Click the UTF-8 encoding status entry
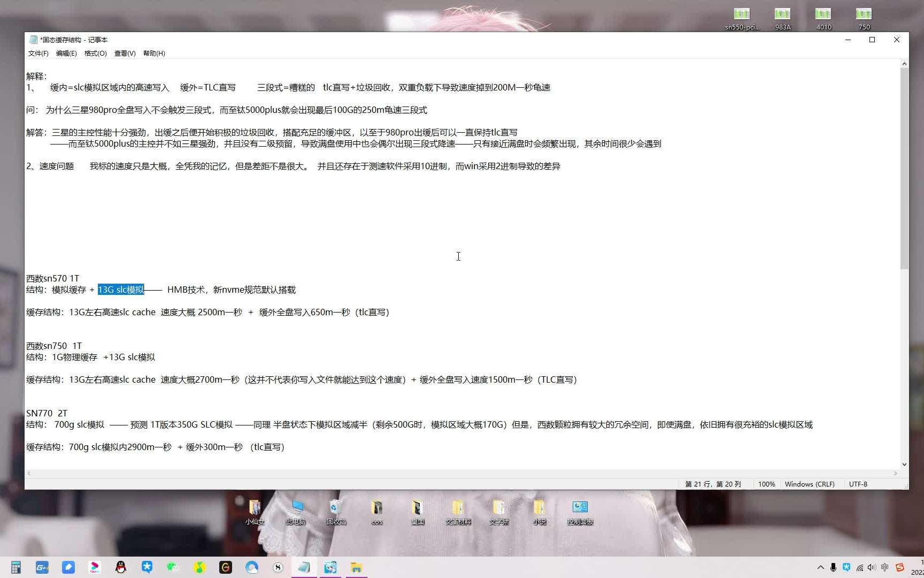 click(x=858, y=484)
